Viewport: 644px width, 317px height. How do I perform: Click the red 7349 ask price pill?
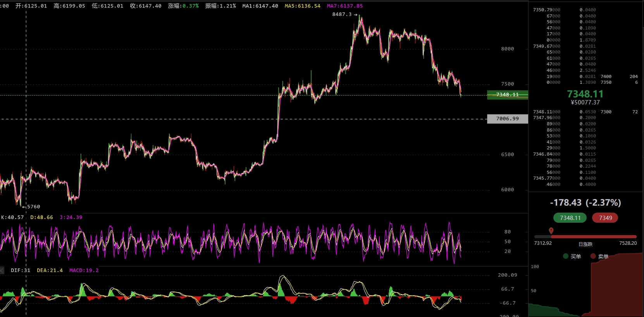(605, 218)
